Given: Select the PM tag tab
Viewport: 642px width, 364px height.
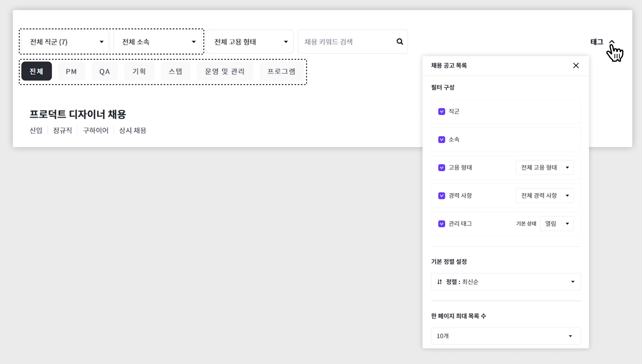Looking at the screenshot, I should [71, 72].
